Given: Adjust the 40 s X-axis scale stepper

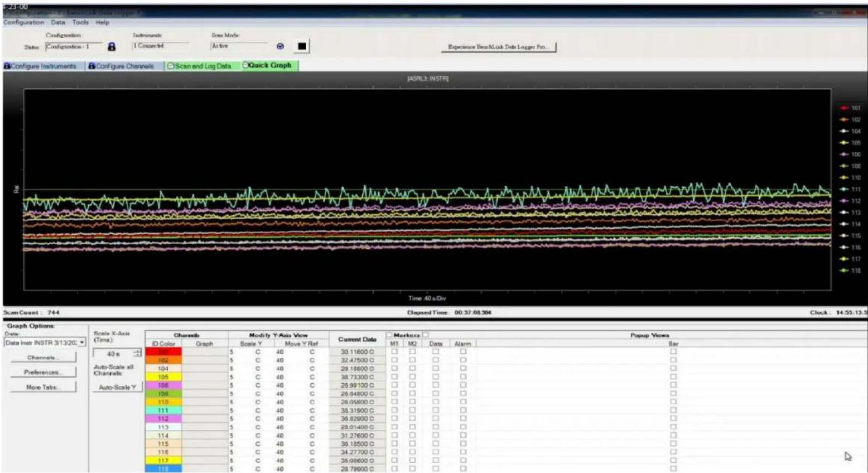Looking at the screenshot, I should pos(137,354).
